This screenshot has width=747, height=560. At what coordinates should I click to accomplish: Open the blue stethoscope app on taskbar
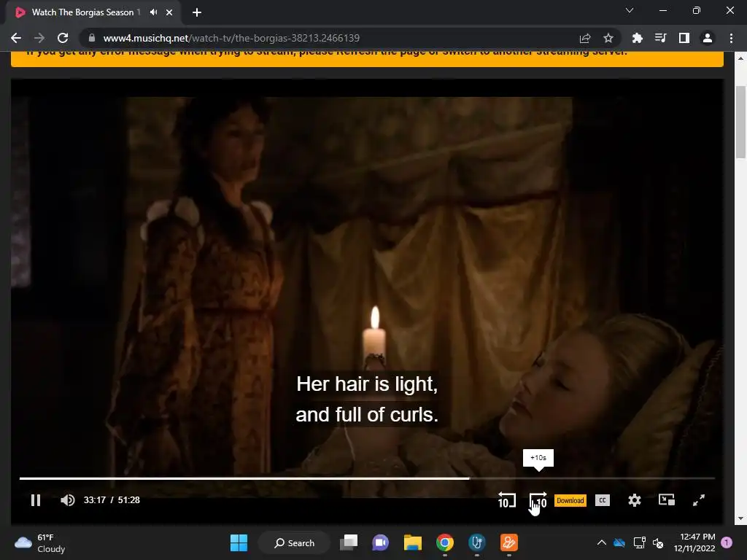coord(476,542)
